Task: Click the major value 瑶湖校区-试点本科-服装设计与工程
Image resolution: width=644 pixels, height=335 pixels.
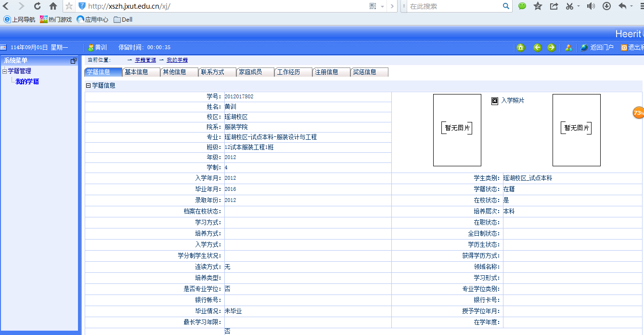Action: [270, 137]
